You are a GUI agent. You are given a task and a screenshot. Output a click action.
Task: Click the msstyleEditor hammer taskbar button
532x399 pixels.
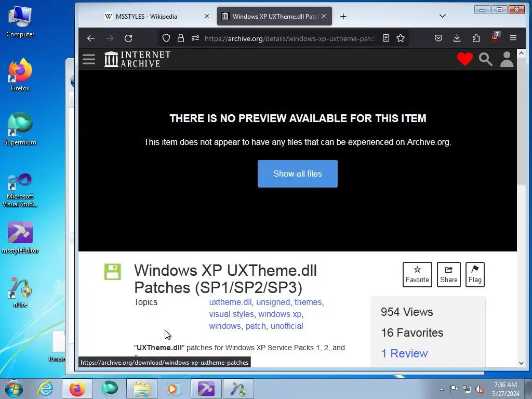click(206, 389)
